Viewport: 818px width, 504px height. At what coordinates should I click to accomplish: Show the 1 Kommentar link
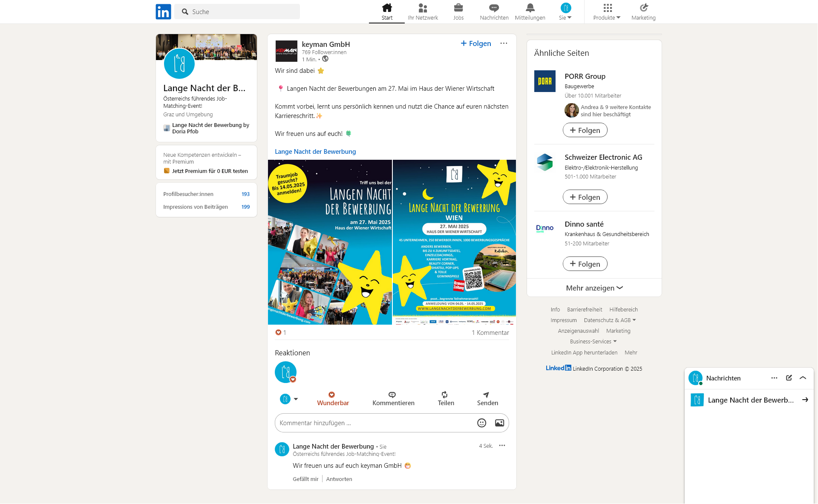[490, 333]
